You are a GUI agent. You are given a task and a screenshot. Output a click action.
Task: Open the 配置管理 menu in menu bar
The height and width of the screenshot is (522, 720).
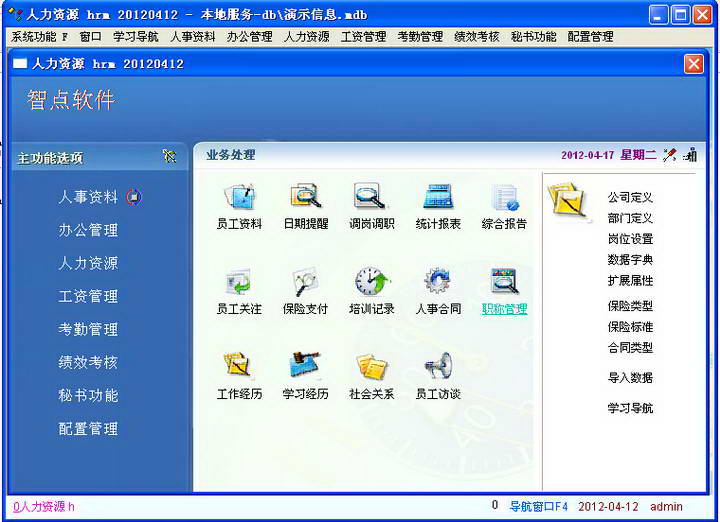pyautogui.click(x=591, y=37)
